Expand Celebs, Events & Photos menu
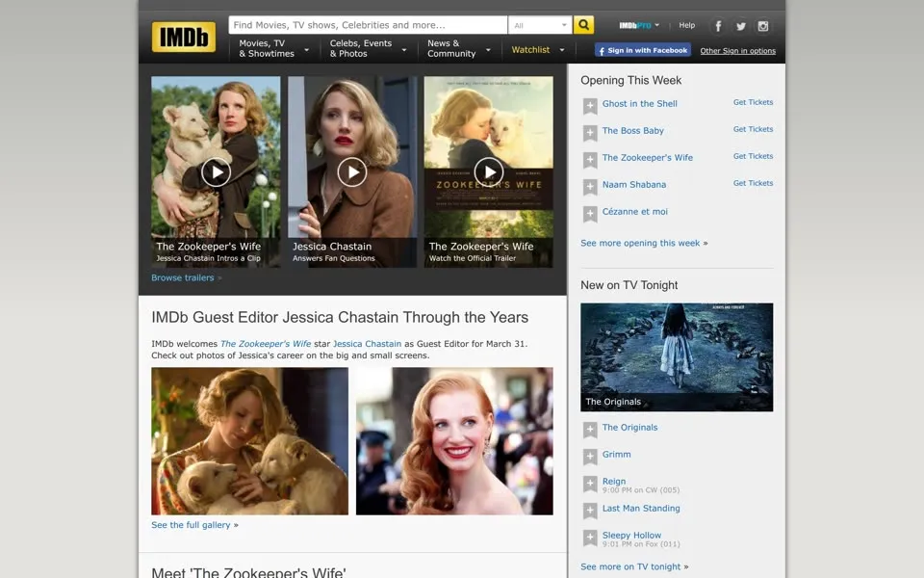The image size is (924, 578). point(368,48)
